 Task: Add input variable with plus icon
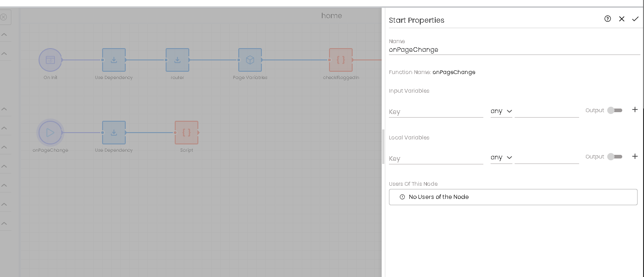click(x=635, y=110)
